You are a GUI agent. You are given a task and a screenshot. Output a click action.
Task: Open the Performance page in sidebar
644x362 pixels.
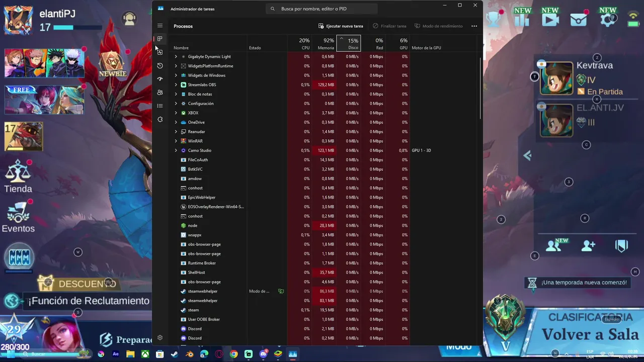point(160,52)
